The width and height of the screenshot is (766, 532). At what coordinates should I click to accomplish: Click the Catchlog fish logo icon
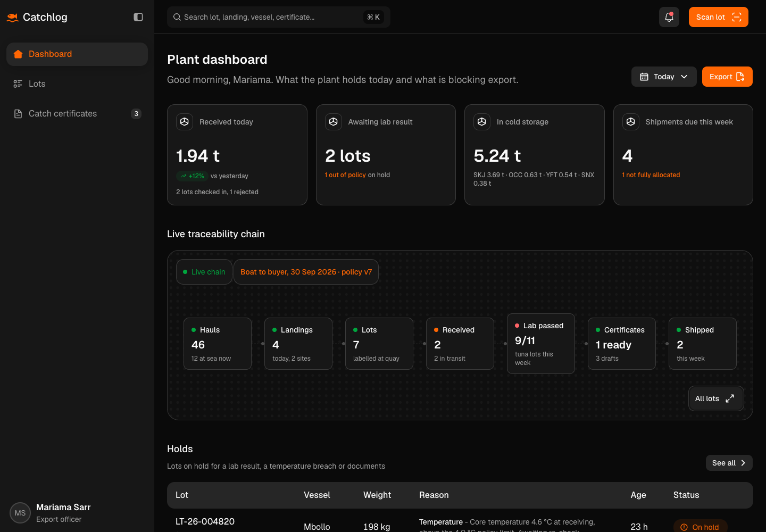pyautogui.click(x=13, y=18)
